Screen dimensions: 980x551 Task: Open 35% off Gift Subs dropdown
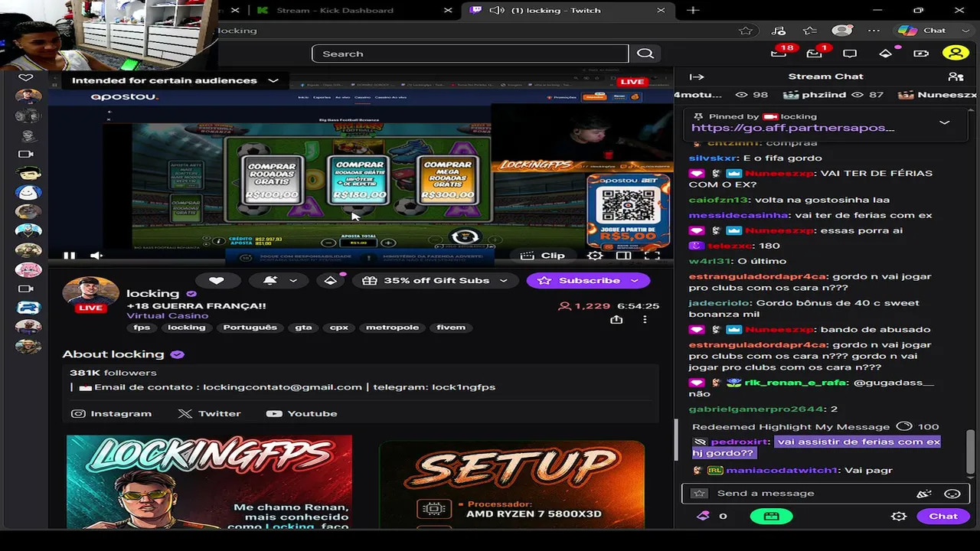pos(436,281)
